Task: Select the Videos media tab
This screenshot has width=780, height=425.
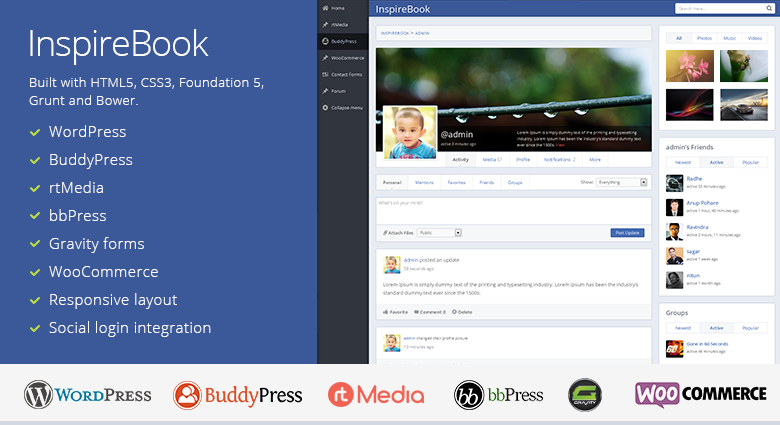Action: click(755, 38)
